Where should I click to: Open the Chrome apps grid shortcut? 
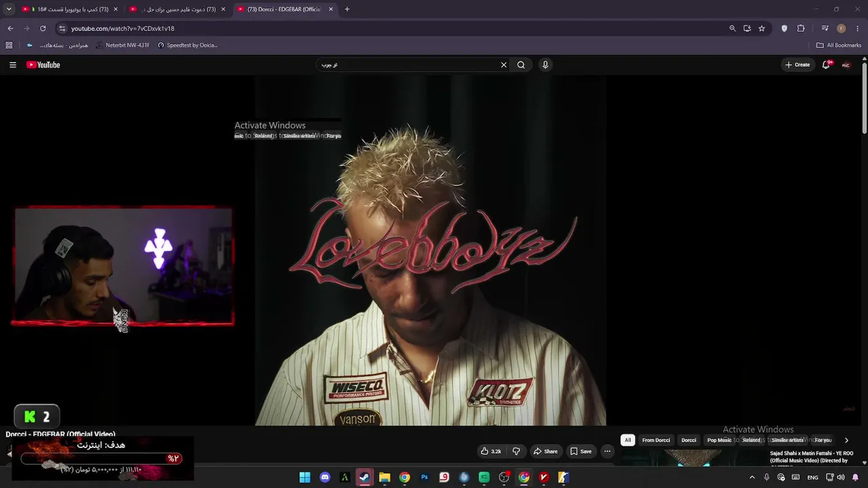[9, 45]
